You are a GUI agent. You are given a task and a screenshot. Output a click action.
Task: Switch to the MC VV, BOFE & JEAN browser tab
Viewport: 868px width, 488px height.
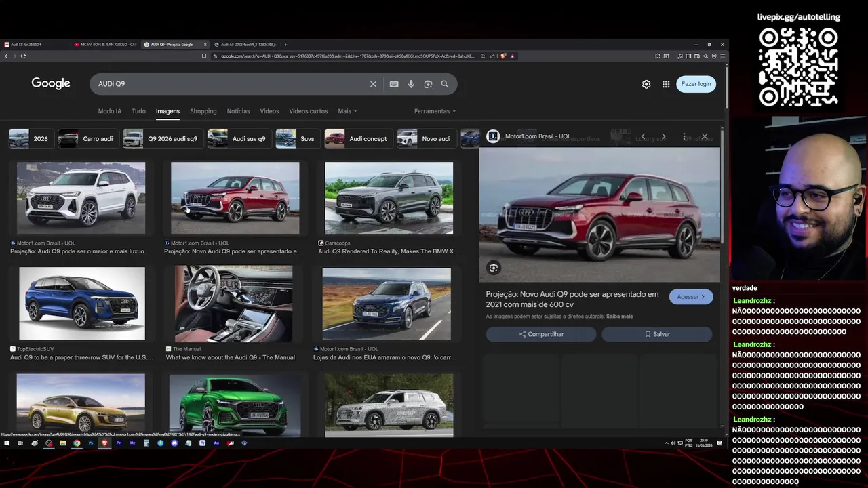(x=106, y=45)
